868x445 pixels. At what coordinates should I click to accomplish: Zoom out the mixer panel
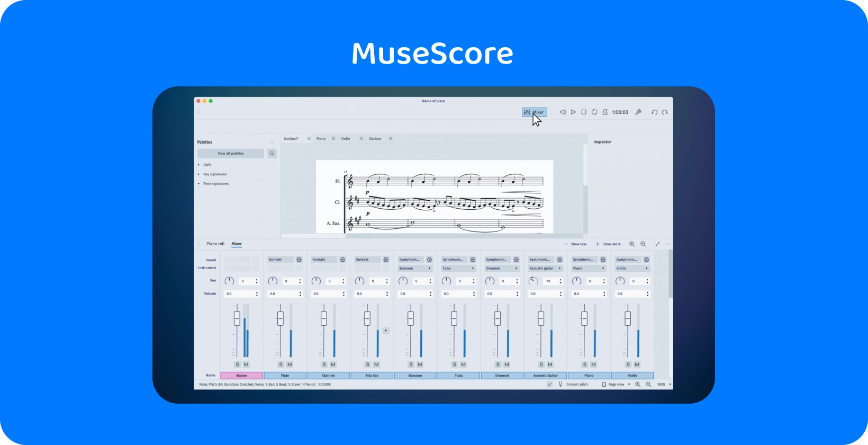(643, 244)
